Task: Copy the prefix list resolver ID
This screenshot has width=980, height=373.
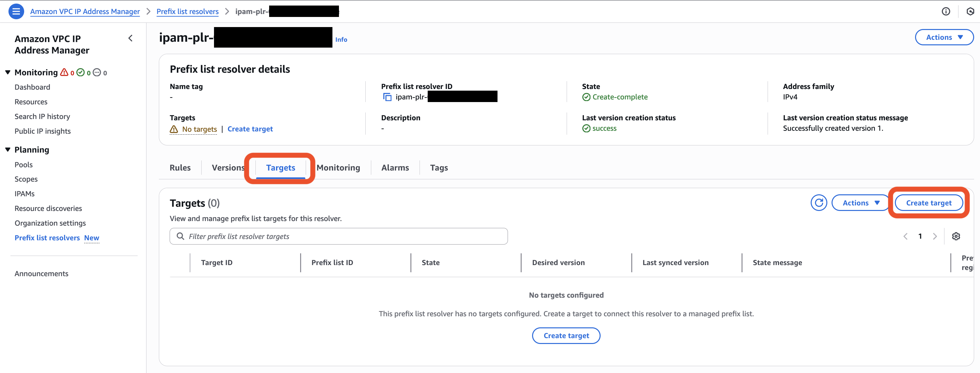Action: point(387,97)
